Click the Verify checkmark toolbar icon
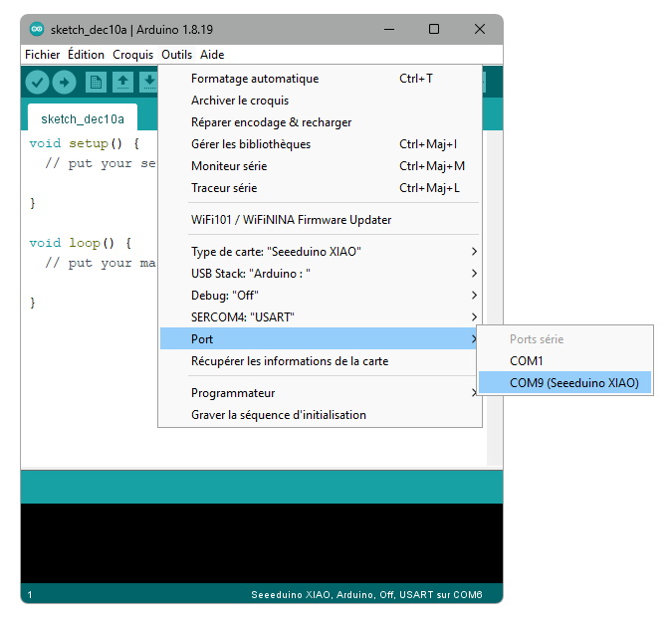This screenshot has height=623, width=672. pos(38,82)
